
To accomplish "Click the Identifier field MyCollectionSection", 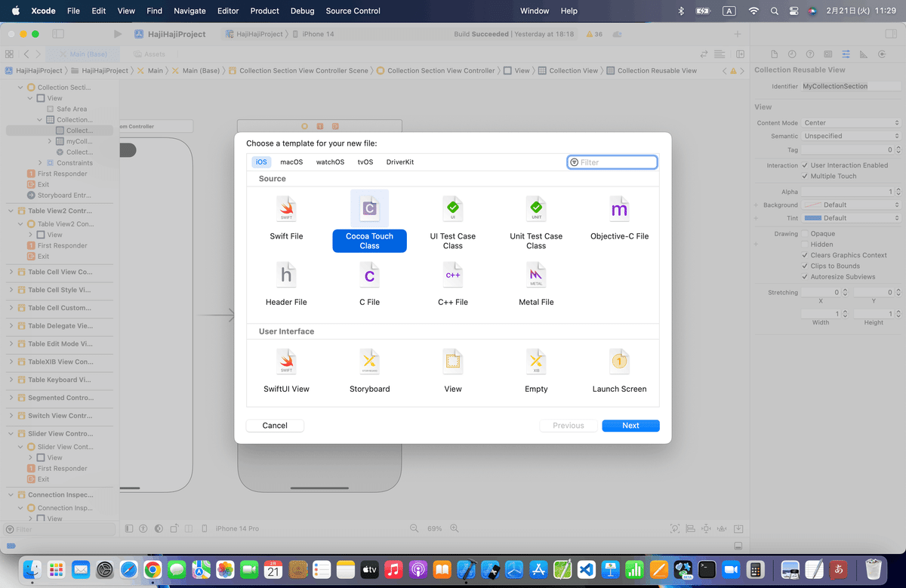I will 851,86.
